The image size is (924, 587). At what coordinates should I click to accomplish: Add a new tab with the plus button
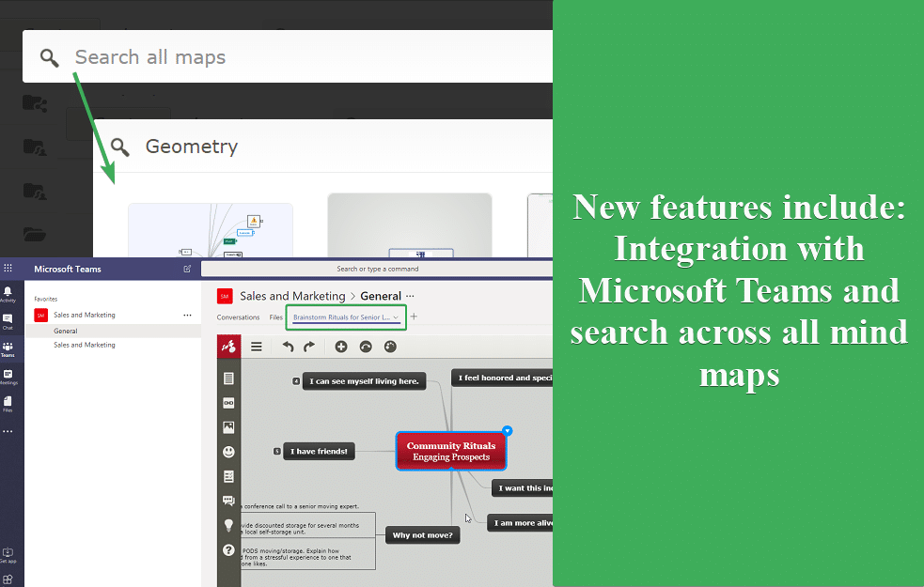(414, 317)
